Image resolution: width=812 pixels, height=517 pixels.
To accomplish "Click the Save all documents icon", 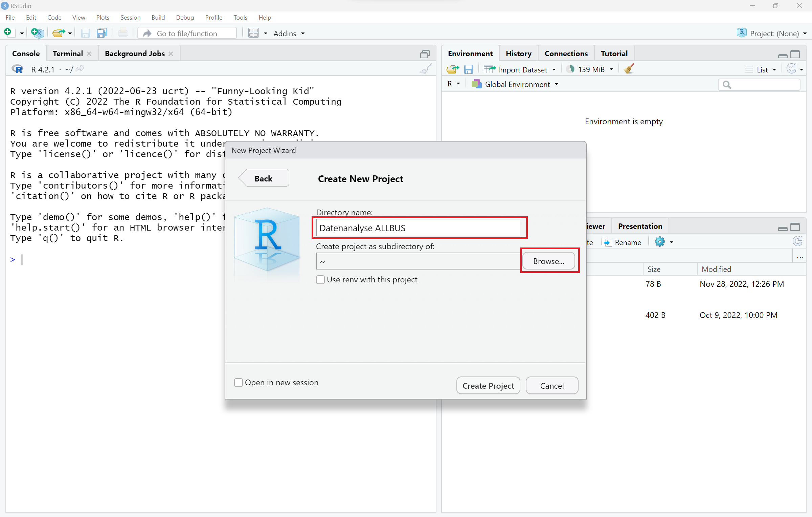I will coord(101,33).
